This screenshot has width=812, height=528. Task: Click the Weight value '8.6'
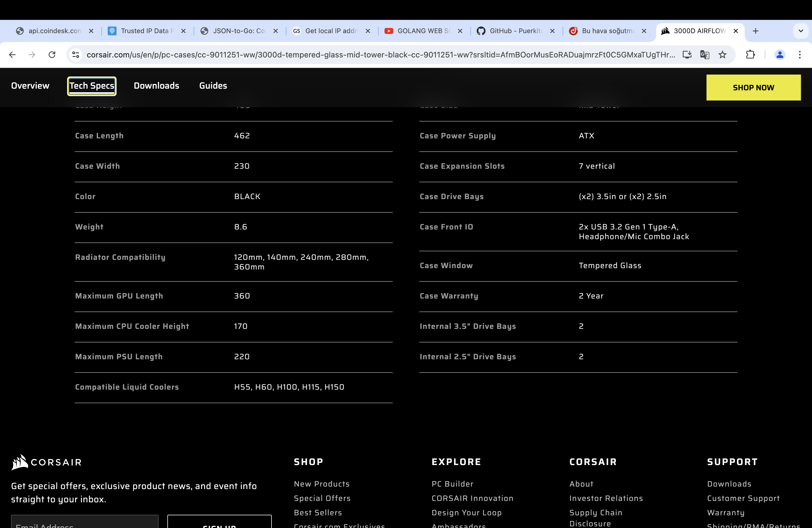pyautogui.click(x=240, y=227)
